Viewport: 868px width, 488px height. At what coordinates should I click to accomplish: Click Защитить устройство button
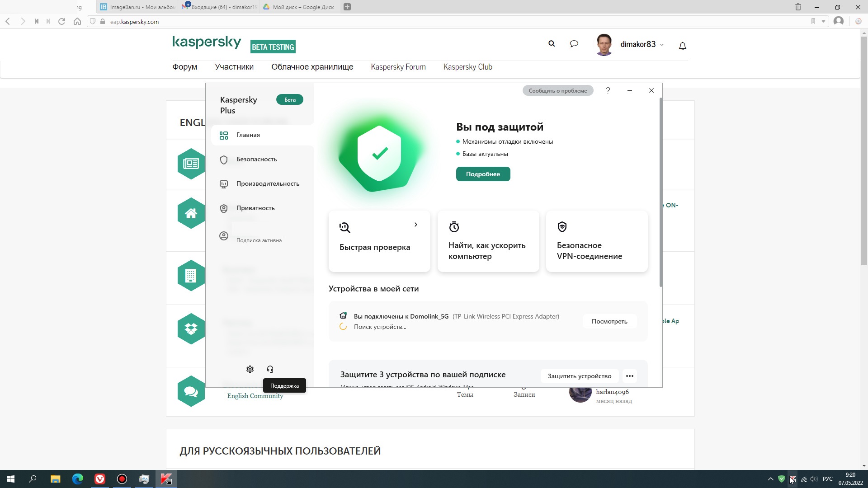[x=580, y=376]
